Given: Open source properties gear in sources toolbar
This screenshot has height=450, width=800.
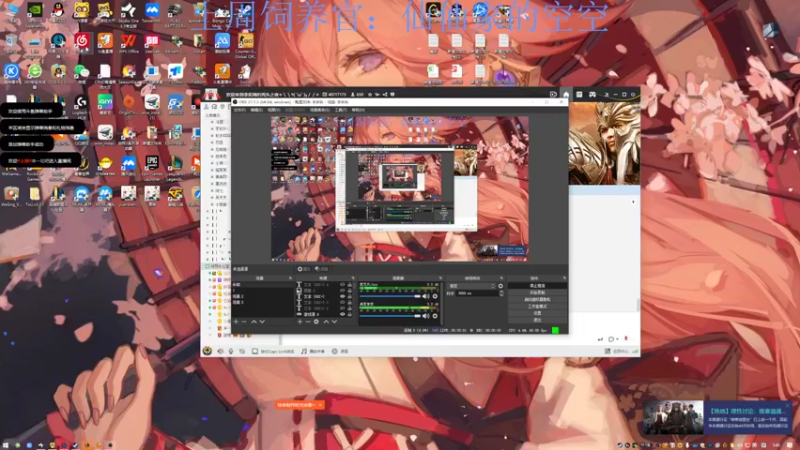Looking at the screenshot, I should click(x=316, y=322).
